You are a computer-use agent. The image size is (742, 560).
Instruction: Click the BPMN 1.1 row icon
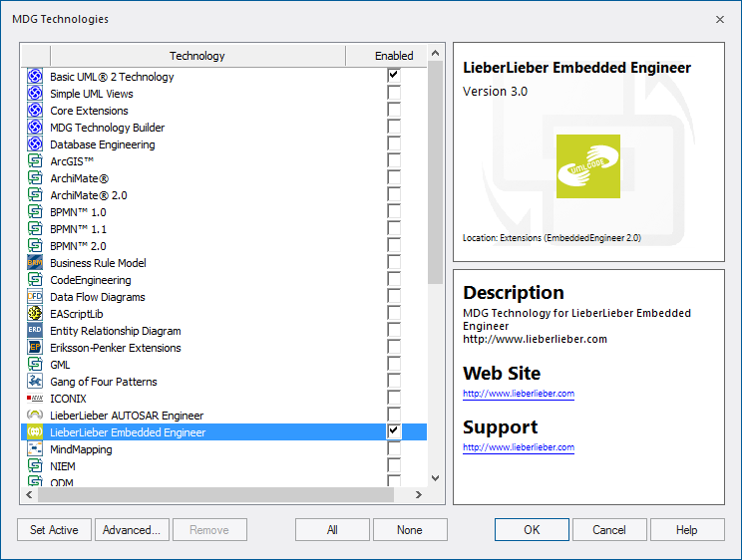pyautogui.click(x=35, y=229)
